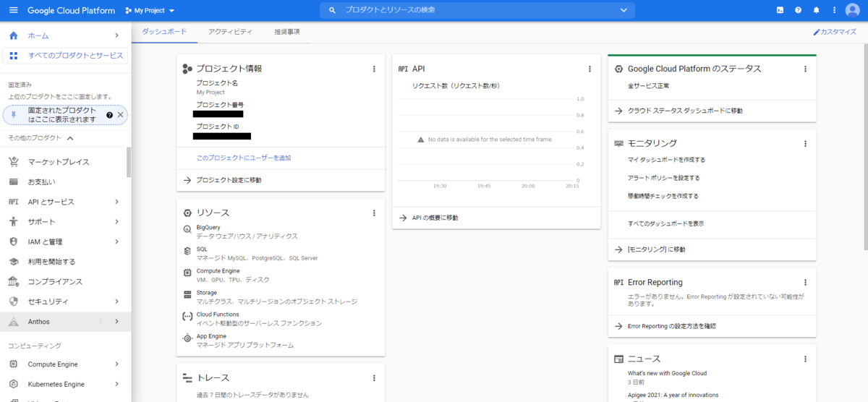The width and height of the screenshot is (868, 402).
Task: Go to API の概要に移動
Action: (435, 217)
